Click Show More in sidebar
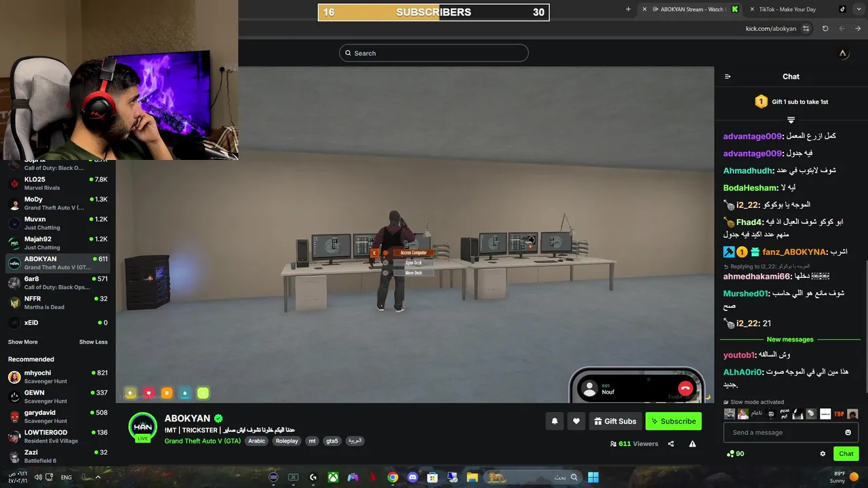This screenshot has height=488, width=868. point(23,342)
